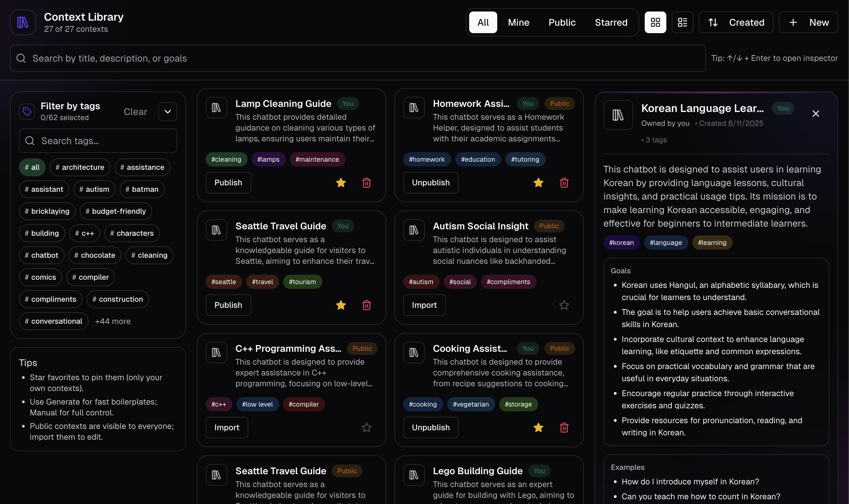849x504 pixels.
Task: Delete the Lamp Cleaning Guide context
Action: click(x=366, y=183)
